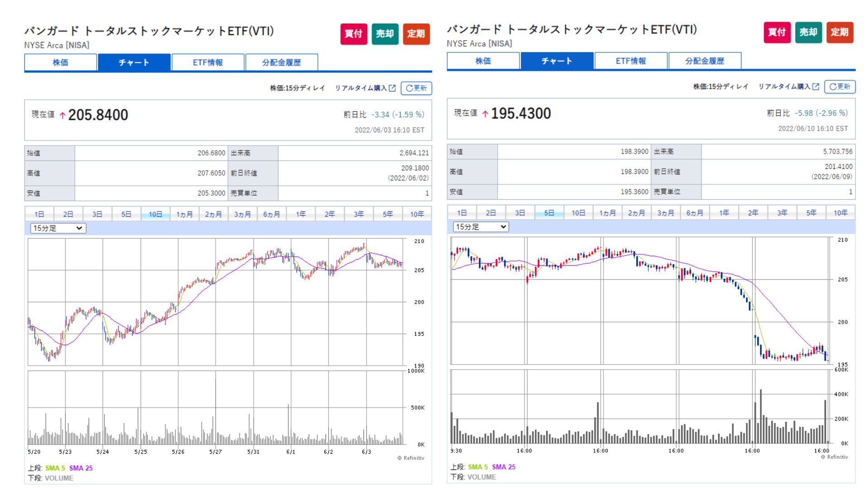Click the 買付 buy button in left panel
This screenshot has height=488, width=868.
coord(354,34)
